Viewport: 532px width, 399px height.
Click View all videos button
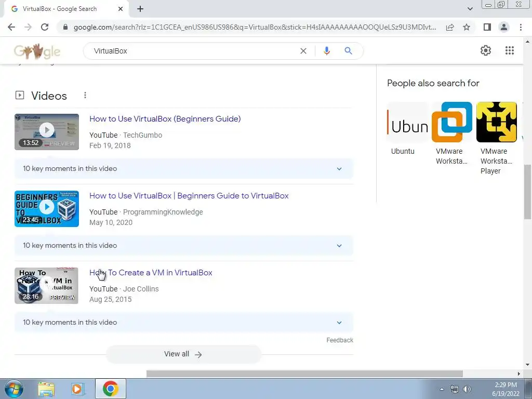click(183, 354)
